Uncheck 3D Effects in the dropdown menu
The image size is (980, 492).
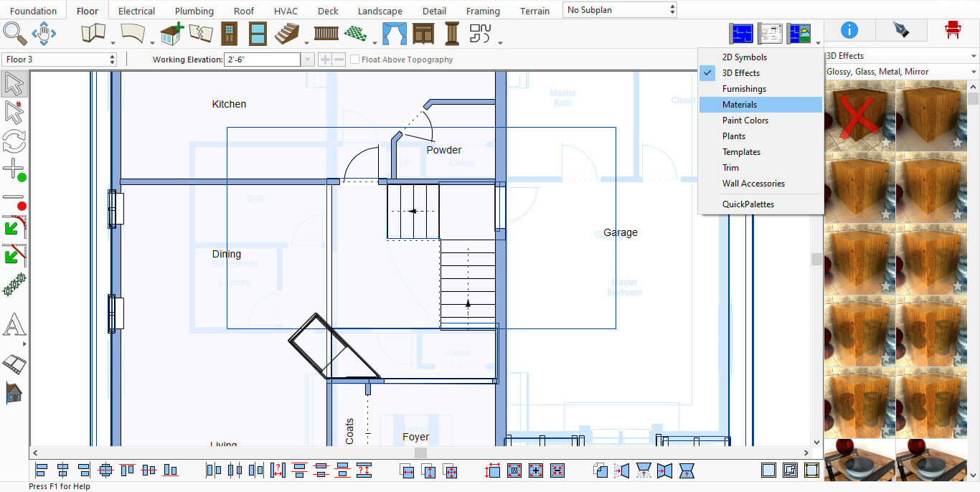tap(740, 73)
